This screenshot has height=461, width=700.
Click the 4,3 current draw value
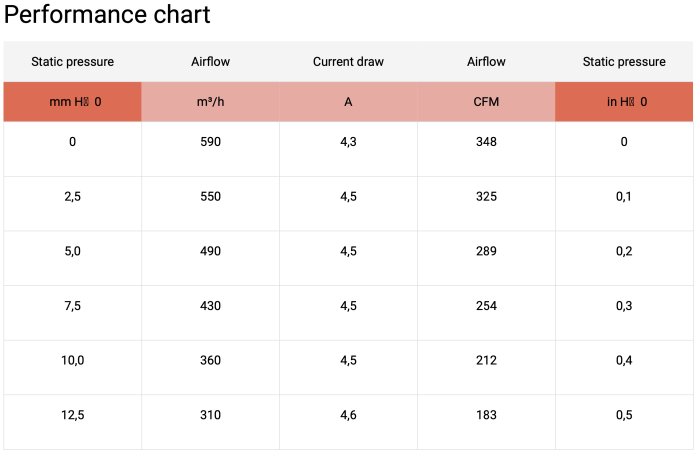coord(348,142)
